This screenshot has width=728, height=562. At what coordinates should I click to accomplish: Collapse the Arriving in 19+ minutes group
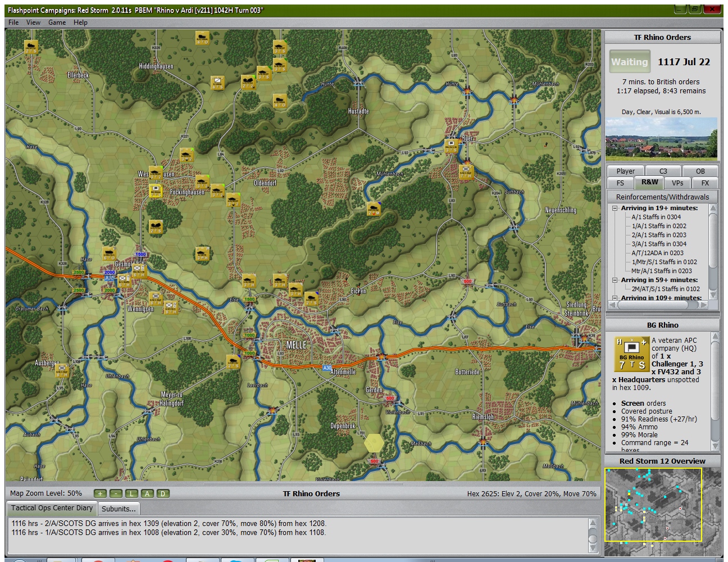615,208
